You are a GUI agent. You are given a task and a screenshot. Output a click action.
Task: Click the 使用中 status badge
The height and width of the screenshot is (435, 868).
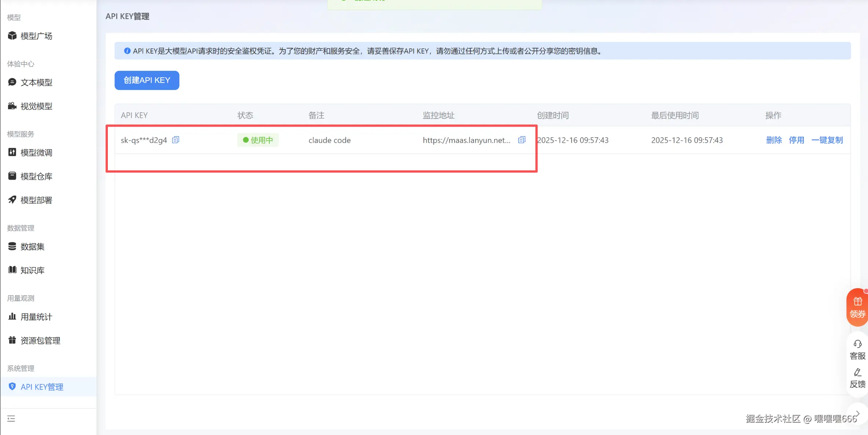(x=258, y=140)
